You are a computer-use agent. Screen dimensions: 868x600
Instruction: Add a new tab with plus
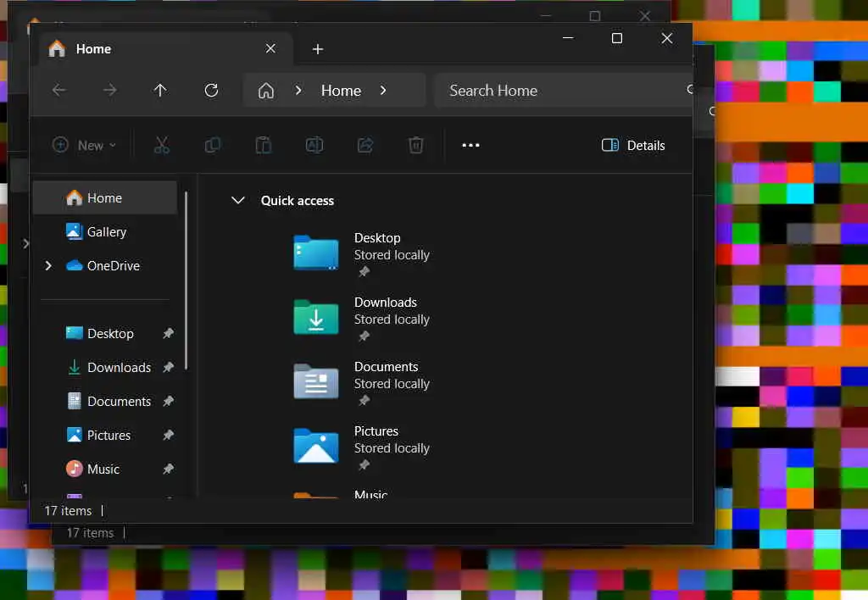click(318, 49)
